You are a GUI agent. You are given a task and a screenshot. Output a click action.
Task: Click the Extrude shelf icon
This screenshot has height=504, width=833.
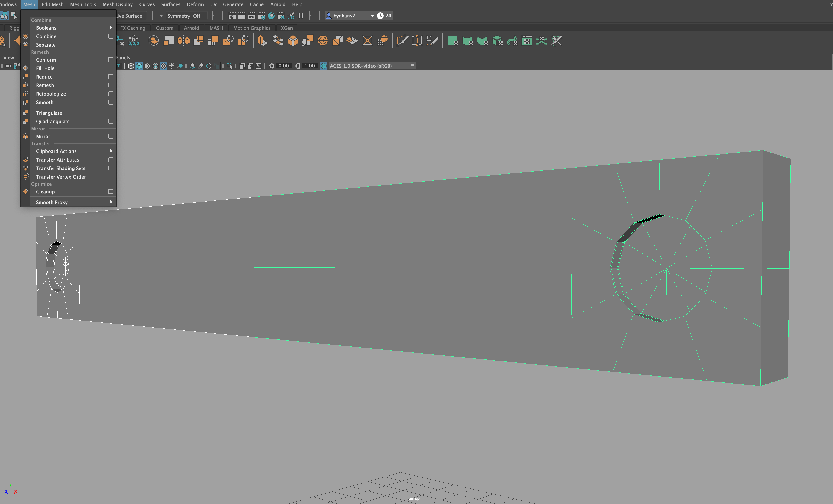262,40
